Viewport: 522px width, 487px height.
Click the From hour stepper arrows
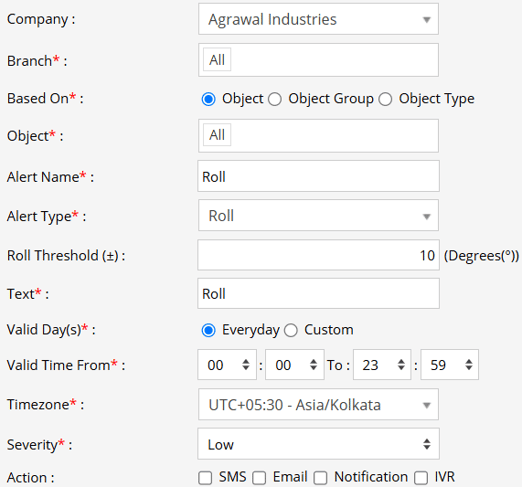tap(246, 365)
